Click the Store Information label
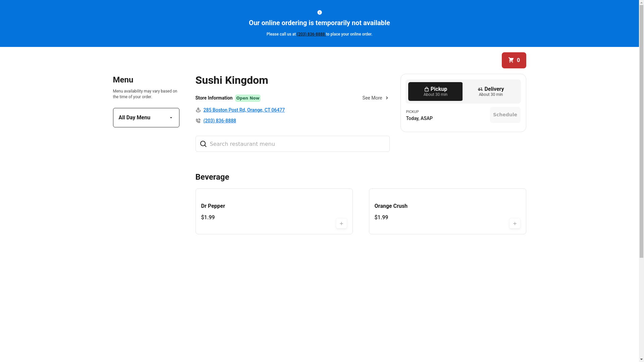The height and width of the screenshot is (362, 644). click(x=214, y=98)
